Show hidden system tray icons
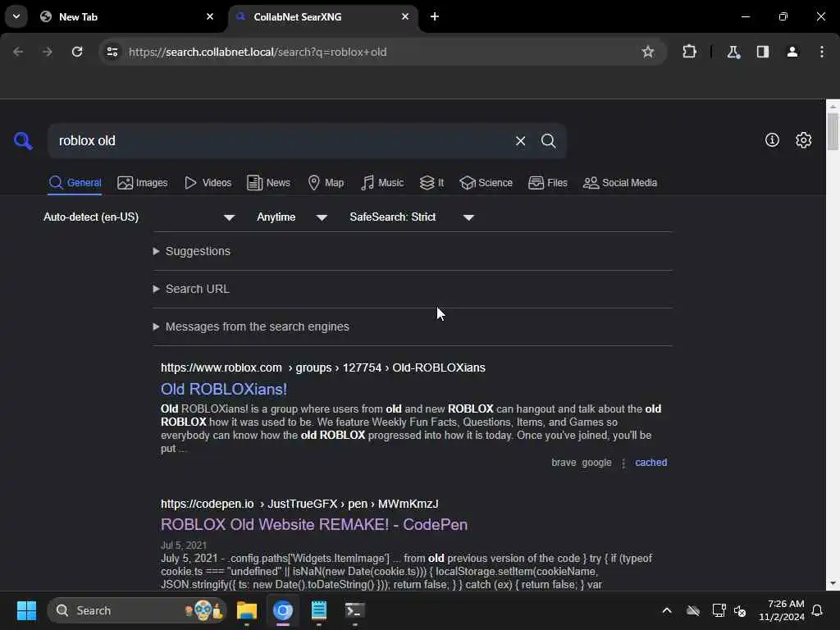 667,610
